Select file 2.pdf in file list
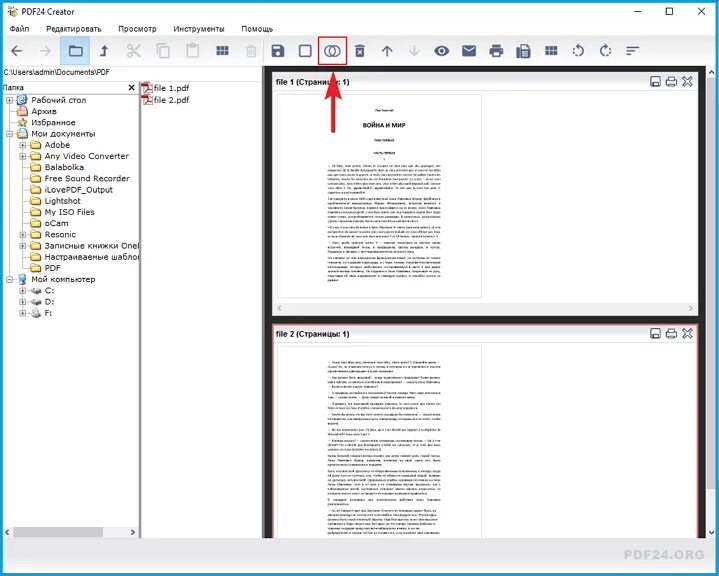Viewport: 719px width, 576px height. click(165, 100)
